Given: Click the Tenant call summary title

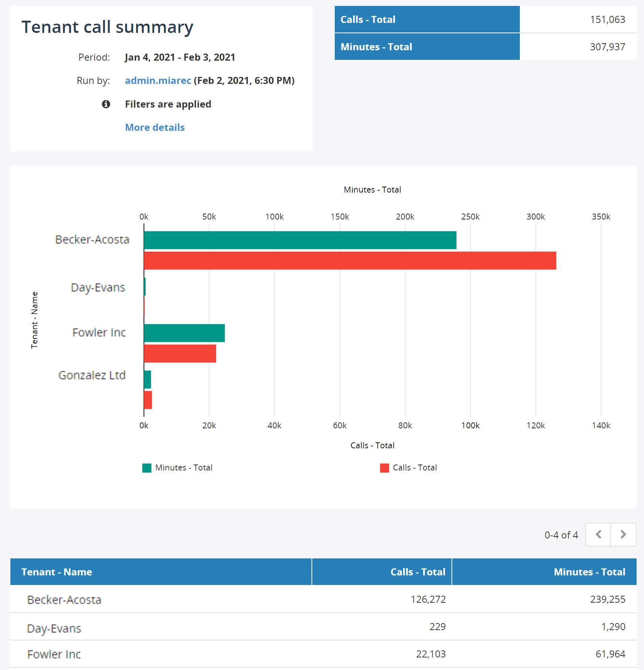Looking at the screenshot, I should click(108, 27).
